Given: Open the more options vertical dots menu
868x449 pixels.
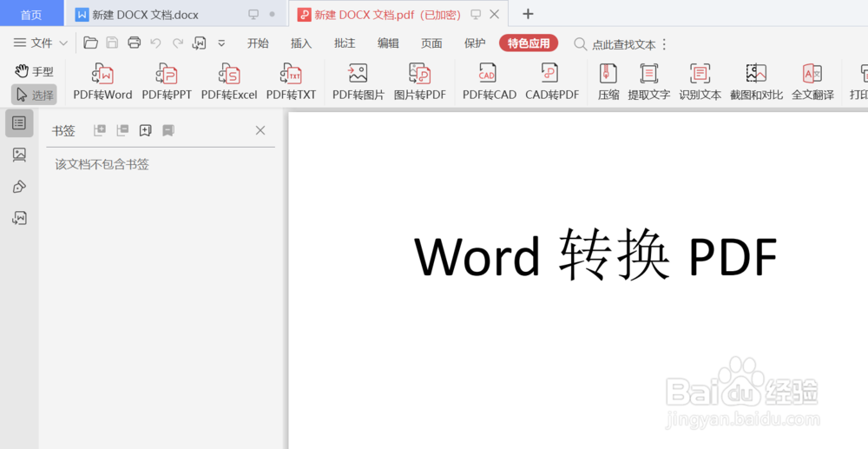Looking at the screenshot, I should pyautogui.click(x=665, y=44).
